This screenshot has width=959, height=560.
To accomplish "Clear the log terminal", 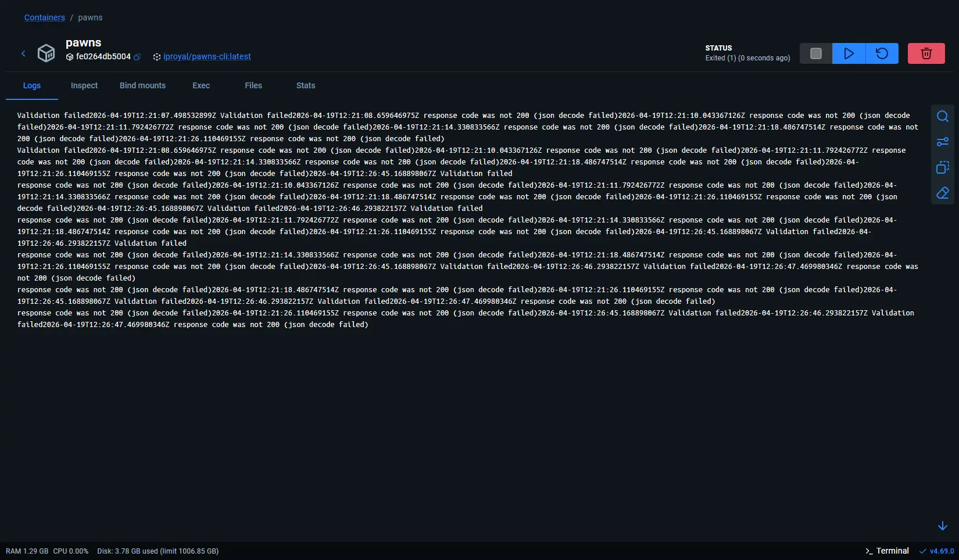I will pyautogui.click(x=943, y=193).
